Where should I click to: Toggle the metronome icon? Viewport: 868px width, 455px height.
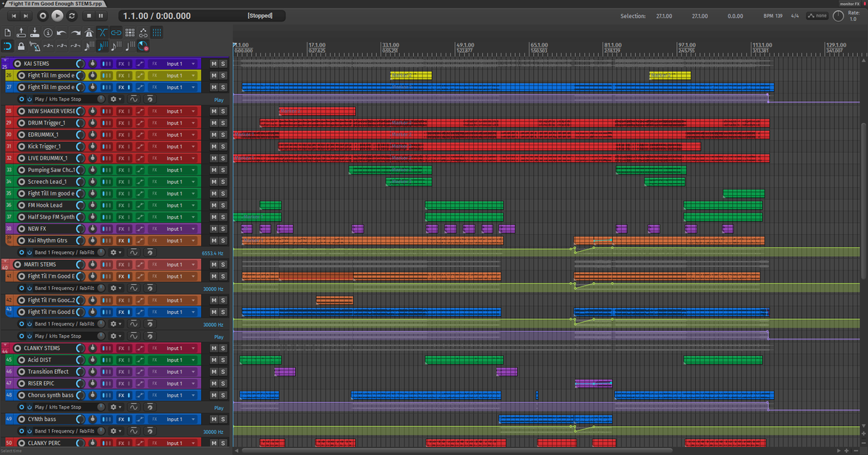pyautogui.click(x=89, y=33)
